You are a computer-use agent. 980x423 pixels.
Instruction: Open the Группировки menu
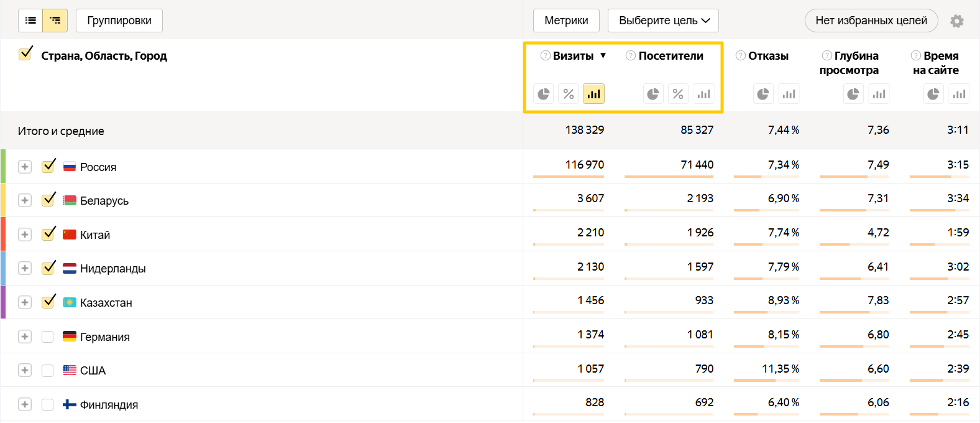pos(119,21)
